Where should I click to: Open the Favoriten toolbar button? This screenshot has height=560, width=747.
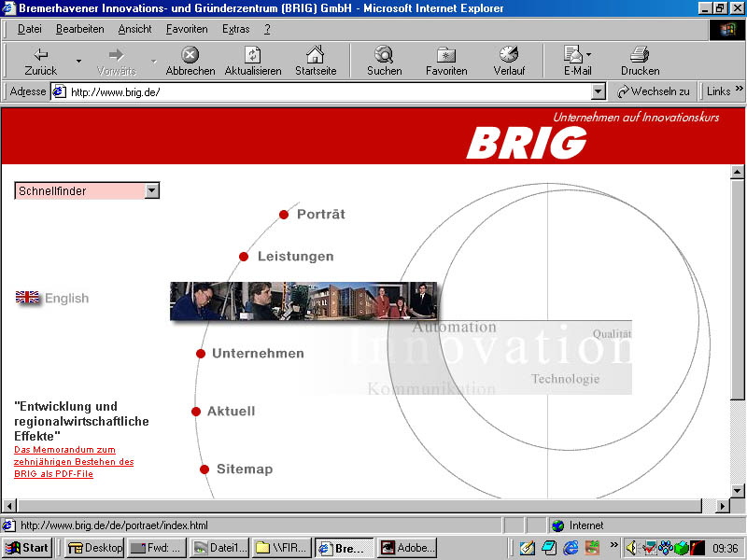tap(446, 61)
